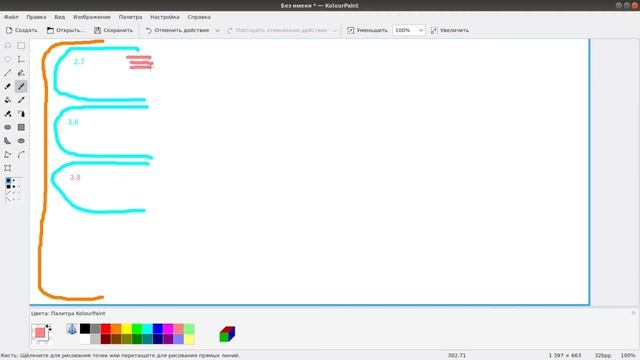Screen dimensions: 640x360
Task: Pick the navy blue palette swatch
Action: coord(158,339)
